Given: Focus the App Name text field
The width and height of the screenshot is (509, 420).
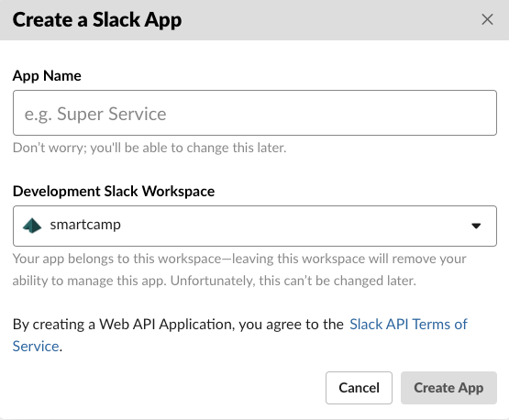Looking at the screenshot, I should [x=255, y=113].
